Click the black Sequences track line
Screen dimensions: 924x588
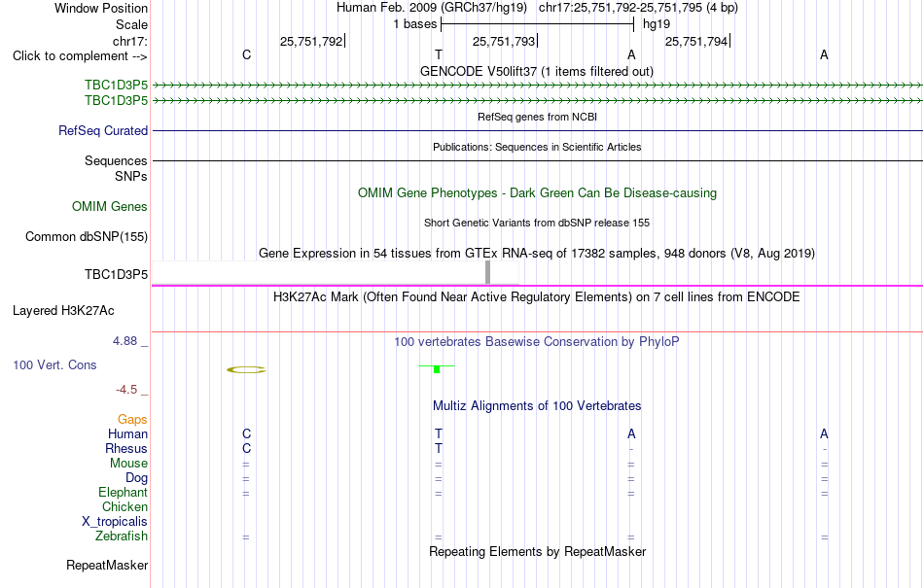tap(538, 160)
